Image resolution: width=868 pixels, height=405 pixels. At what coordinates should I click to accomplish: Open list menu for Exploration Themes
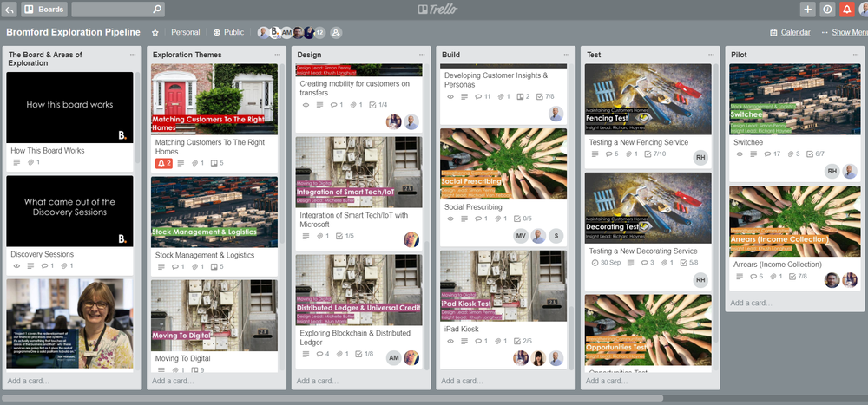pyautogui.click(x=278, y=55)
